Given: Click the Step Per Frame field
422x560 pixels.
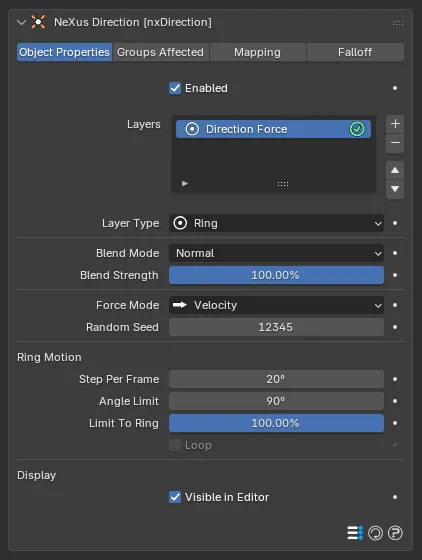Looking at the screenshot, I should [276, 379].
